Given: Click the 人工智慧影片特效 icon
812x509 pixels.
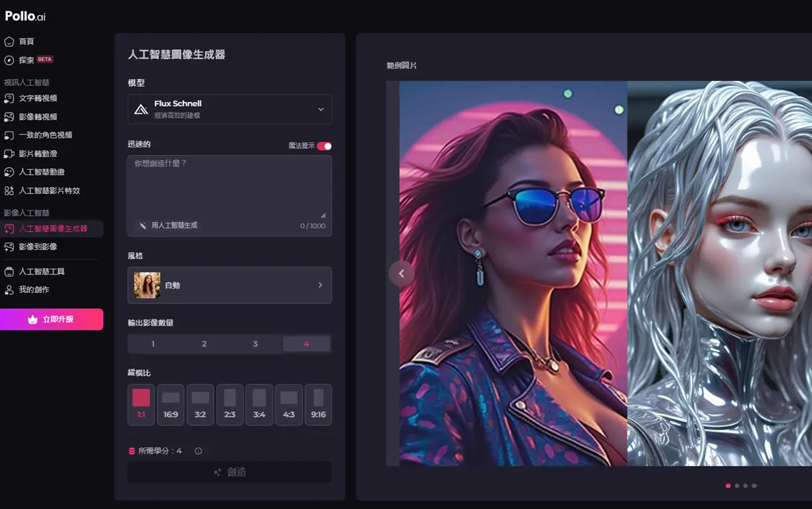Looking at the screenshot, I should click(x=9, y=190).
